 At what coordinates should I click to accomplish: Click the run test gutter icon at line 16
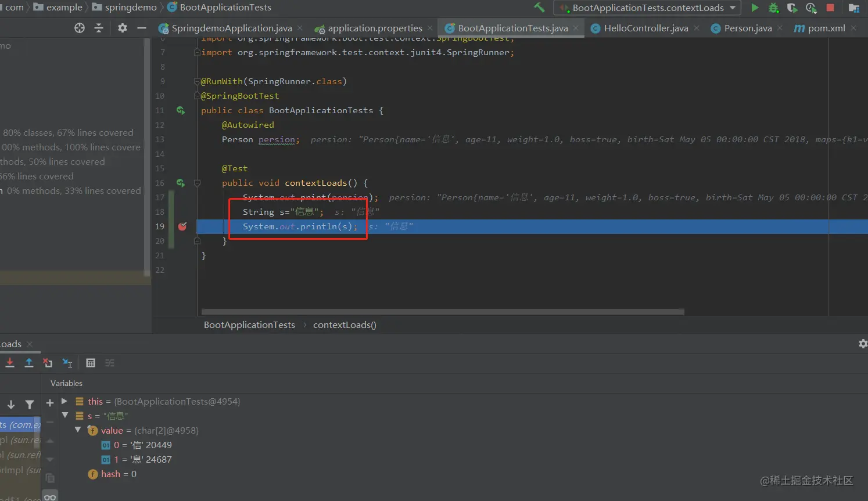pos(181,183)
